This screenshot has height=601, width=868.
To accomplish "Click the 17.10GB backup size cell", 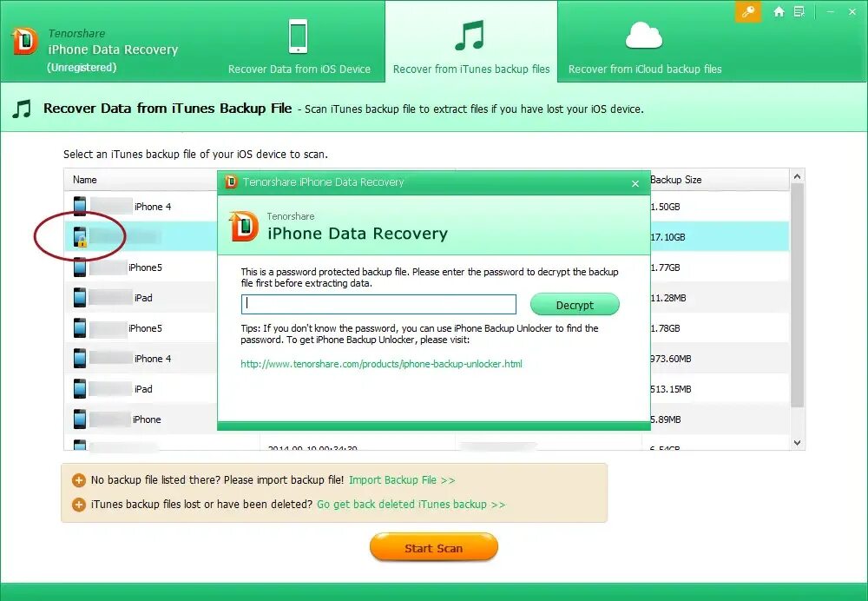I will [667, 237].
